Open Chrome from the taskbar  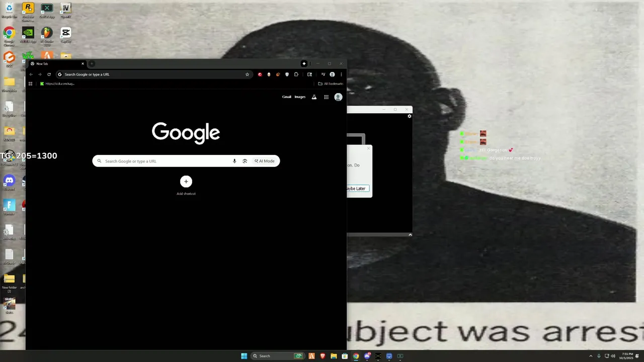(356, 356)
